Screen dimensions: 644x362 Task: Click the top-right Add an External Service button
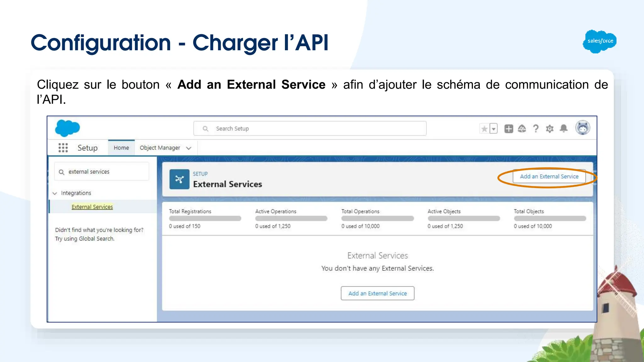549,177
